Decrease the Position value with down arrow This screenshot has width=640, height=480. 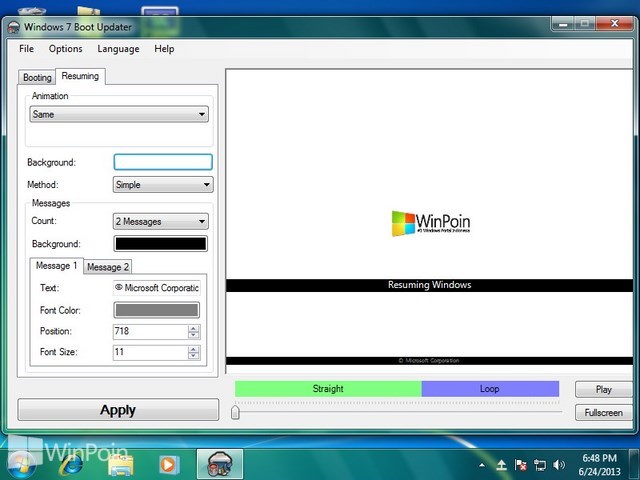[194, 335]
